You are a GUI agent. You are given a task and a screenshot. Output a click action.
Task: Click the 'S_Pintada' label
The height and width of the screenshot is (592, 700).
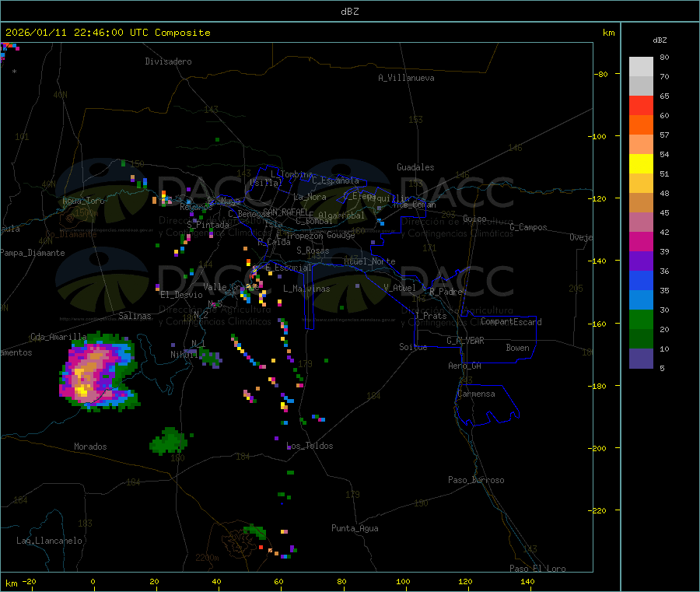(208, 225)
